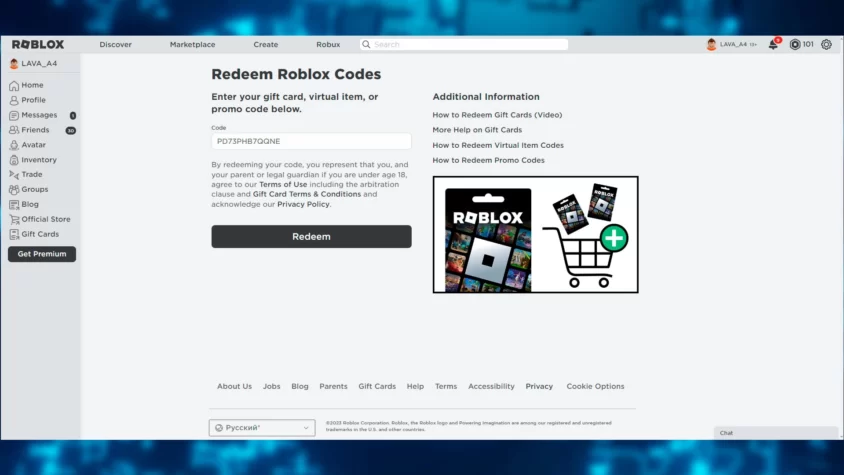844x475 pixels.
Task: Open the Official Store cart icon
Action: tap(14, 219)
